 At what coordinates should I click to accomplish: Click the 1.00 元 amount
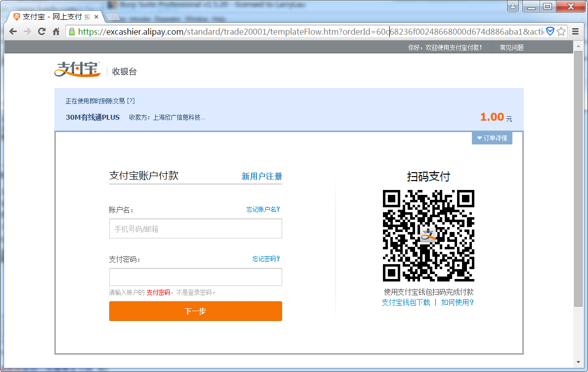click(496, 117)
